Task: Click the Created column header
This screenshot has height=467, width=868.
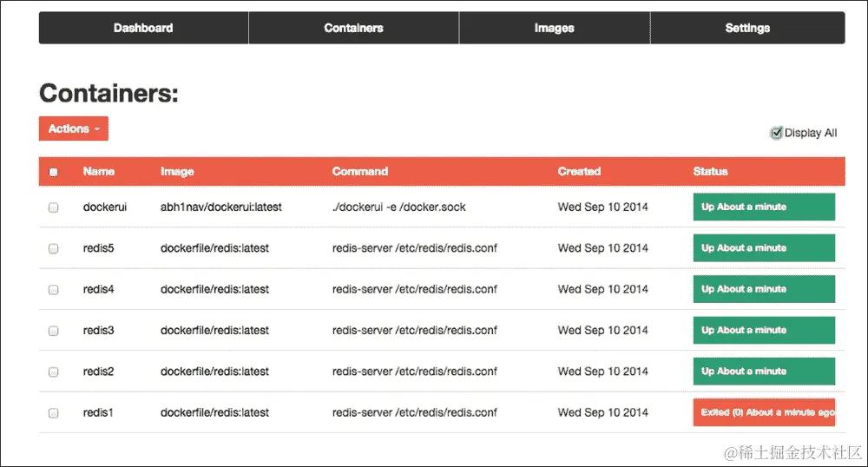Action: [579, 172]
